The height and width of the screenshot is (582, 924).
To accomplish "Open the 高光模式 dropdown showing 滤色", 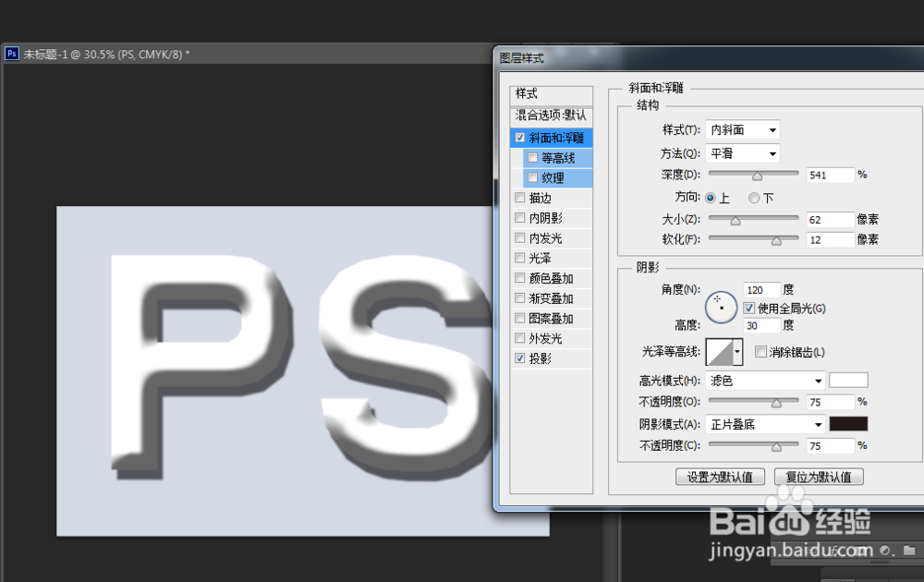I will coord(765,380).
